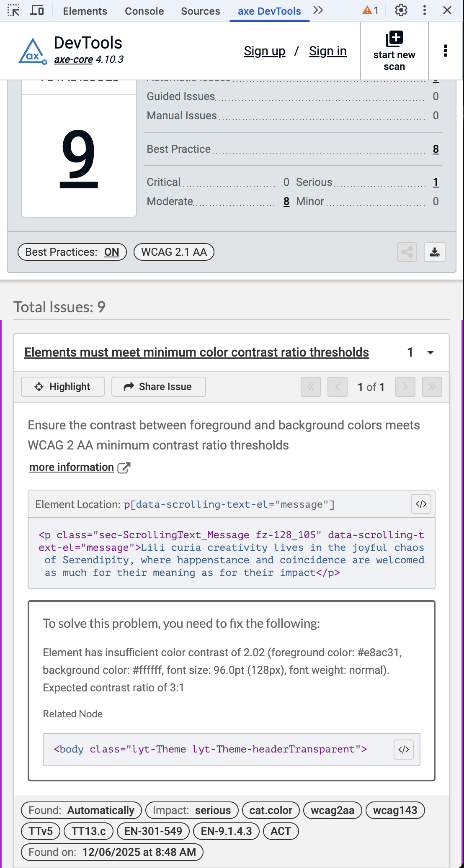Viewport: 464px width, 868px height.
Task: Collapse the color contrast issue arrow
Action: coord(430,352)
